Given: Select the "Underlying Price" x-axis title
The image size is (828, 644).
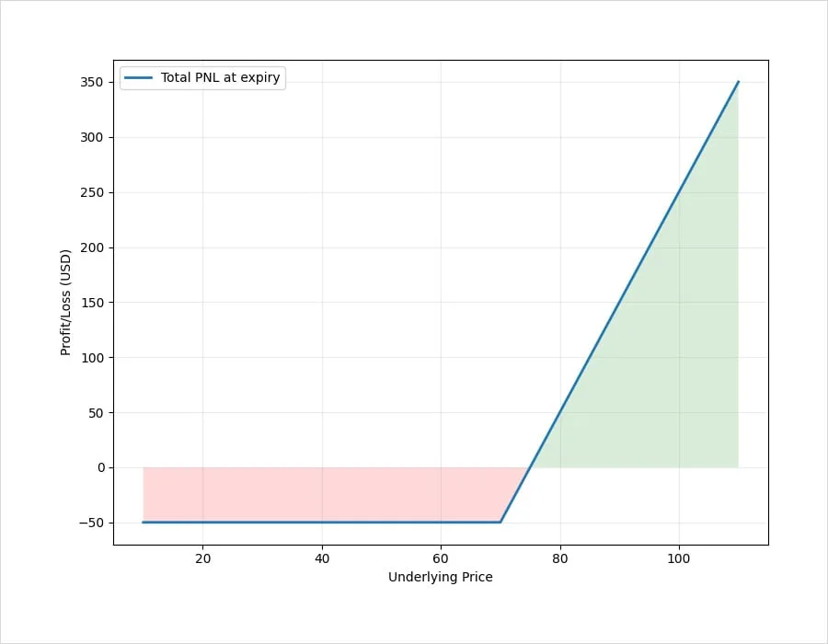Looking at the screenshot, I should (x=441, y=578).
